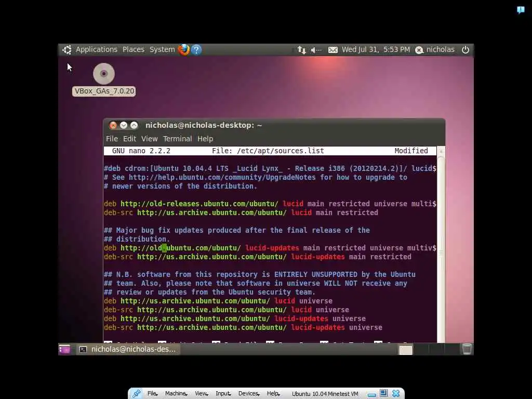Click the help.ubuntu.com UpgradeNotes URL
This screenshot has width=532, height=399.
tap(222, 178)
